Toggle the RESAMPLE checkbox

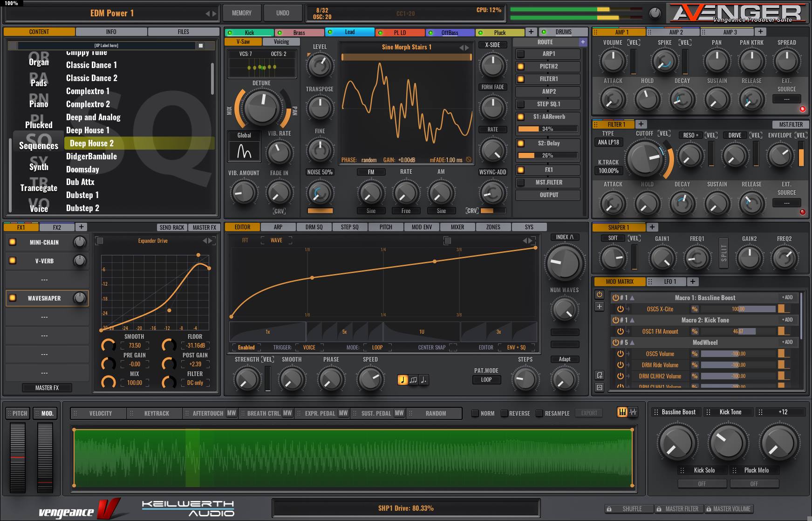(539, 413)
